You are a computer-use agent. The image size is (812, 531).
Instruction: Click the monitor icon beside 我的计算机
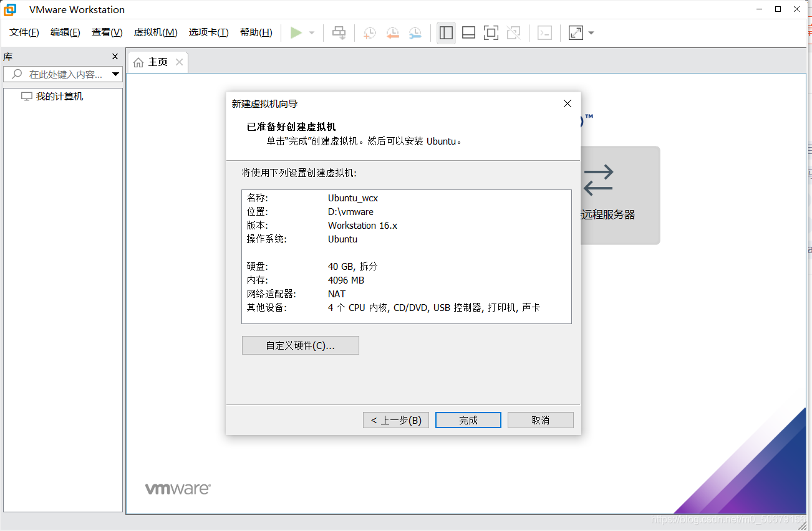tap(26, 97)
